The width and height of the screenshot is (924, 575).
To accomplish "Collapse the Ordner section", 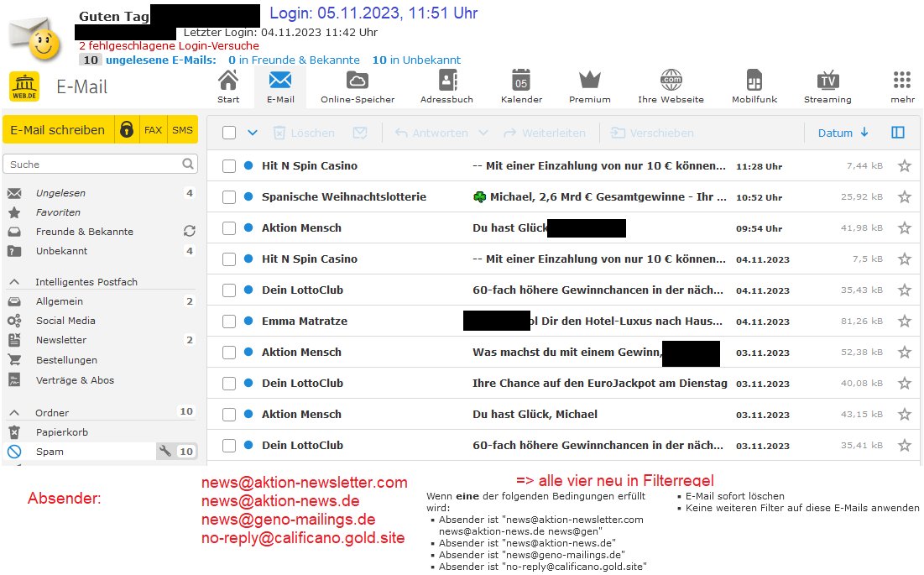I will coord(15,412).
